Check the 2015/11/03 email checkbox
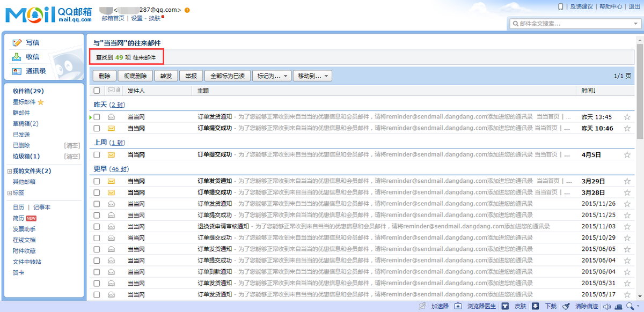 tap(97, 227)
